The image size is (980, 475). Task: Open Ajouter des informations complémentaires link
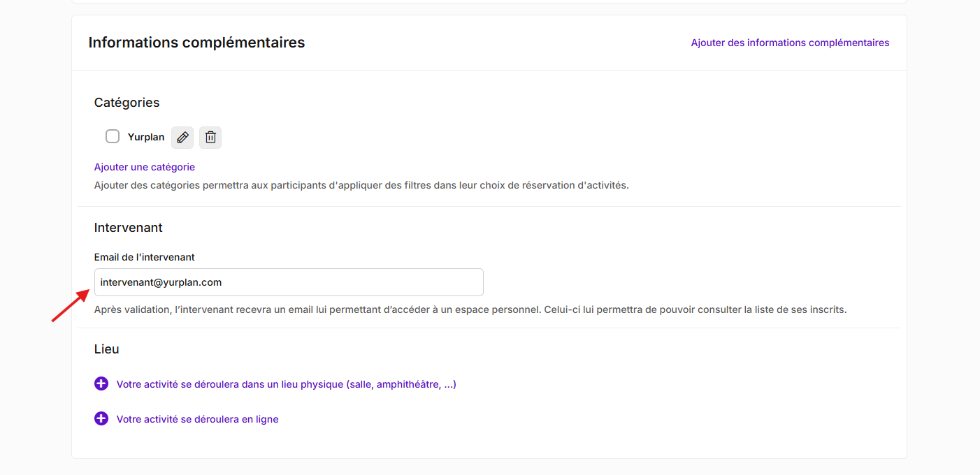tap(790, 43)
